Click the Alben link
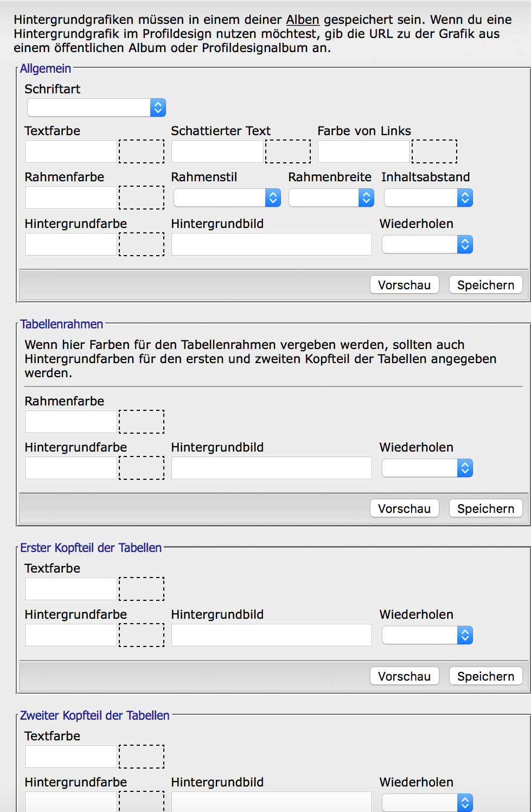 pos(303,20)
